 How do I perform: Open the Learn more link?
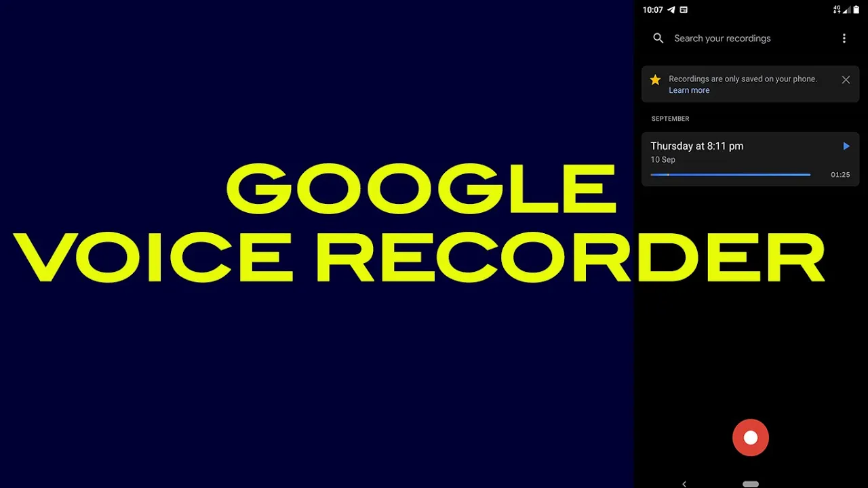click(689, 91)
